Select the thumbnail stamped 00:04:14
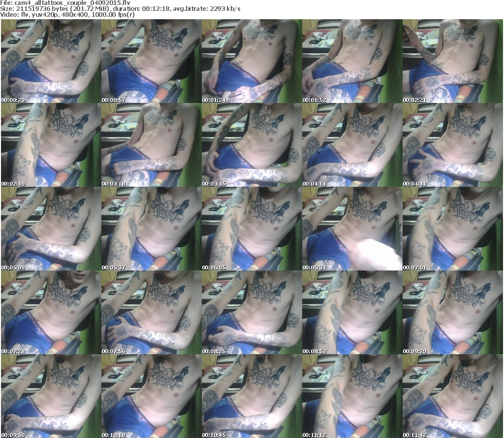The image size is (504, 438). tap(352, 145)
